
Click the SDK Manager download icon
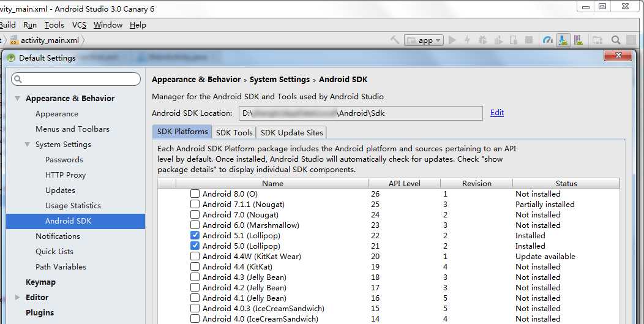563,40
